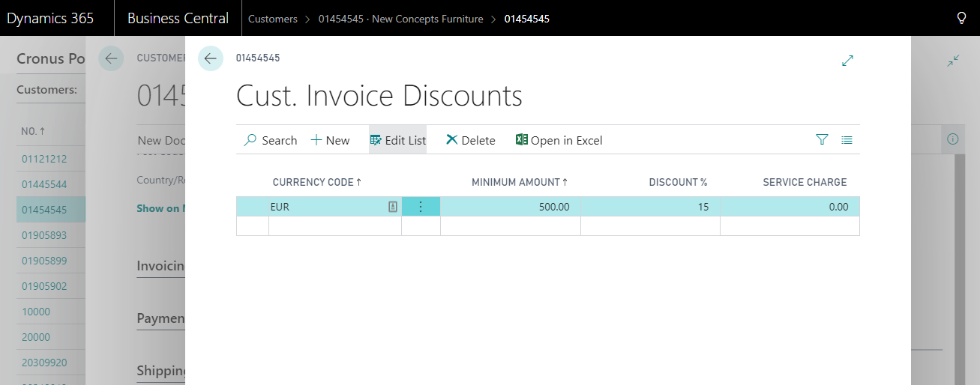
Task: Click the current 01454545 breadcrumb item
Action: point(526,19)
